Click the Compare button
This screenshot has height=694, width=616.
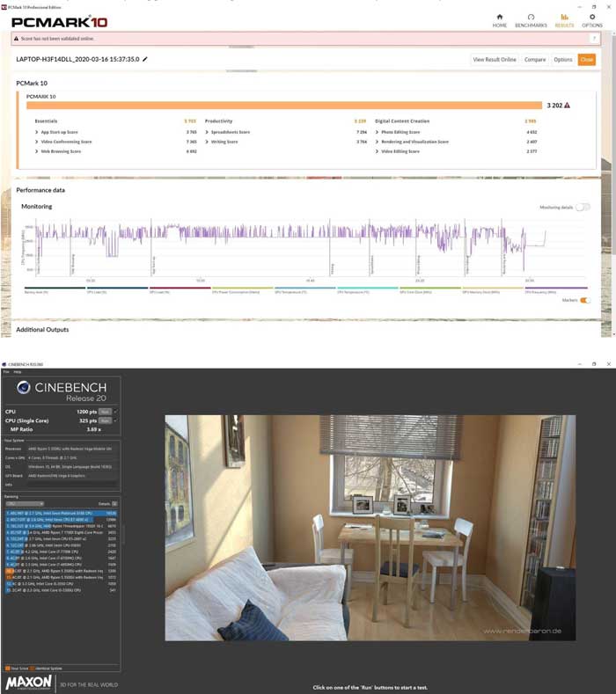[x=535, y=59]
